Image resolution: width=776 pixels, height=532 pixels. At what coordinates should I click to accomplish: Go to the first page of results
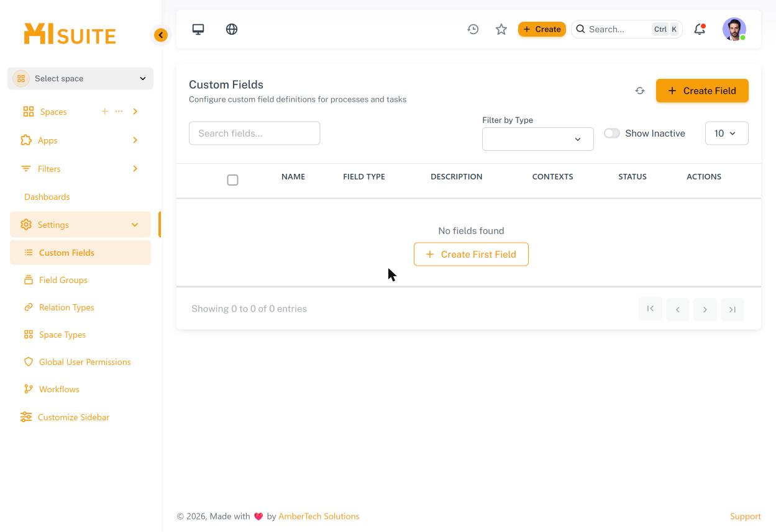click(650, 309)
